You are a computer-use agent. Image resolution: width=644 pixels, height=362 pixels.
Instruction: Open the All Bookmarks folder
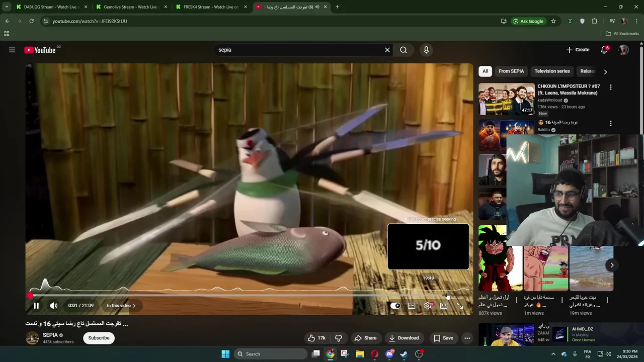click(622, 34)
